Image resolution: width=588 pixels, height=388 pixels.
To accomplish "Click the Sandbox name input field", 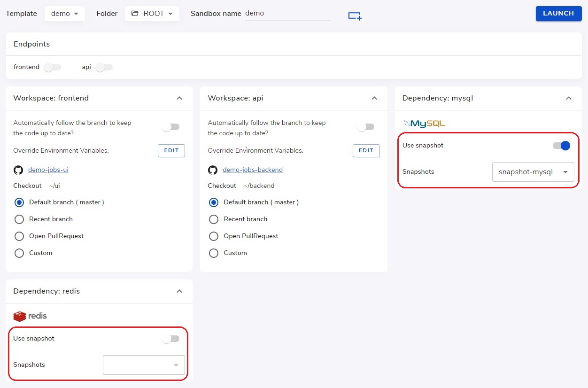I will point(288,14).
